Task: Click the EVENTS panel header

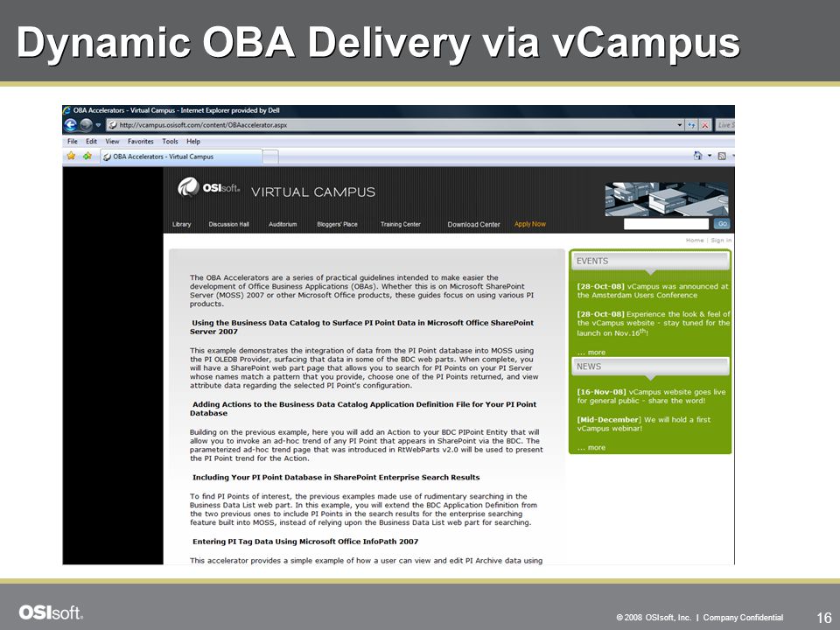Action: (650, 261)
